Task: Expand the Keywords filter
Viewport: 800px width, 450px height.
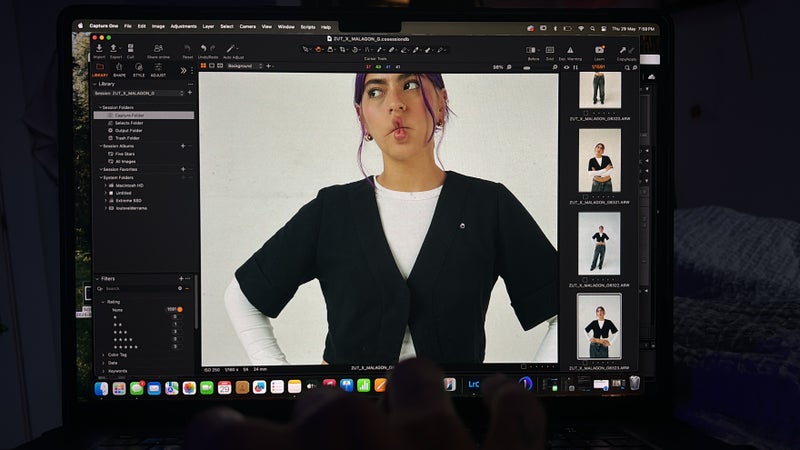Action: [104, 371]
